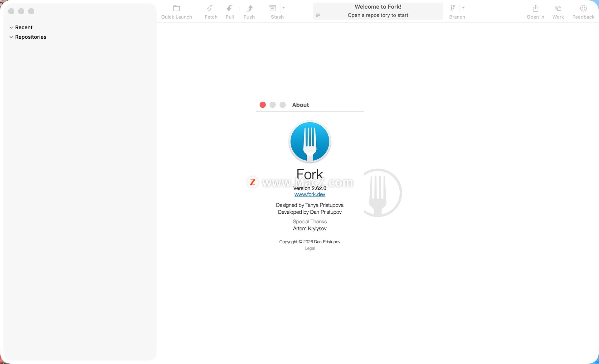The image size is (599, 364).
Task: Click the blue Fork app logo
Action: click(309, 142)
